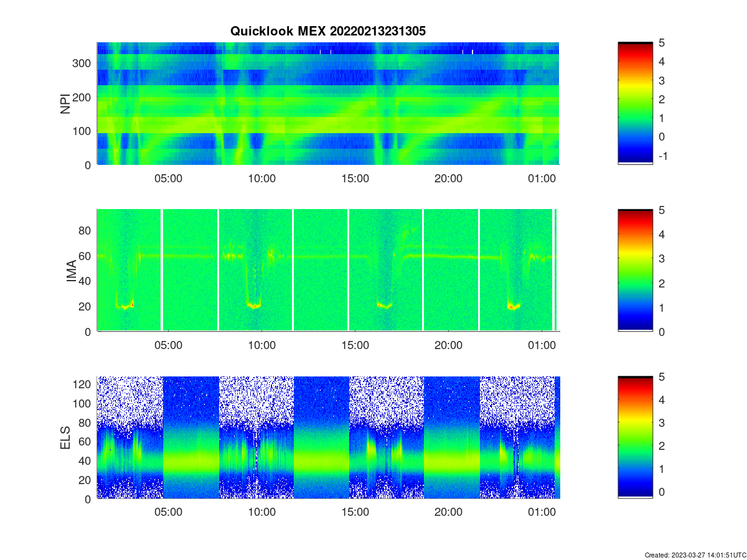Click the NPI panel color scale bar
The width and height of the screenshot is (747, 560).
(635, 103)
